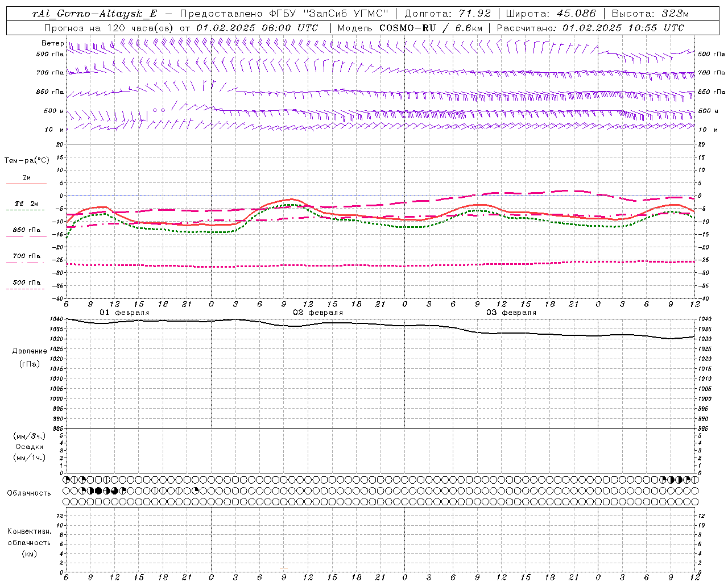Click the 850 гПа temperature legend entry

pos(27,230)
